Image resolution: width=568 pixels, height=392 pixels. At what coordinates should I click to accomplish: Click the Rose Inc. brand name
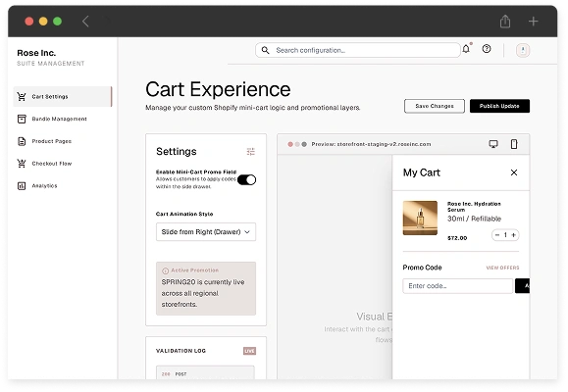point(36,53)
